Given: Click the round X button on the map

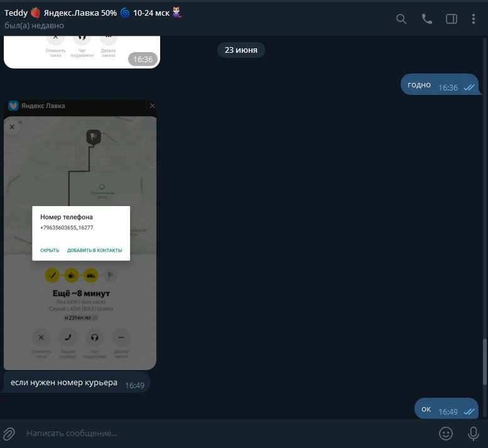Looking at the screenshot, I should pos(12,127).
